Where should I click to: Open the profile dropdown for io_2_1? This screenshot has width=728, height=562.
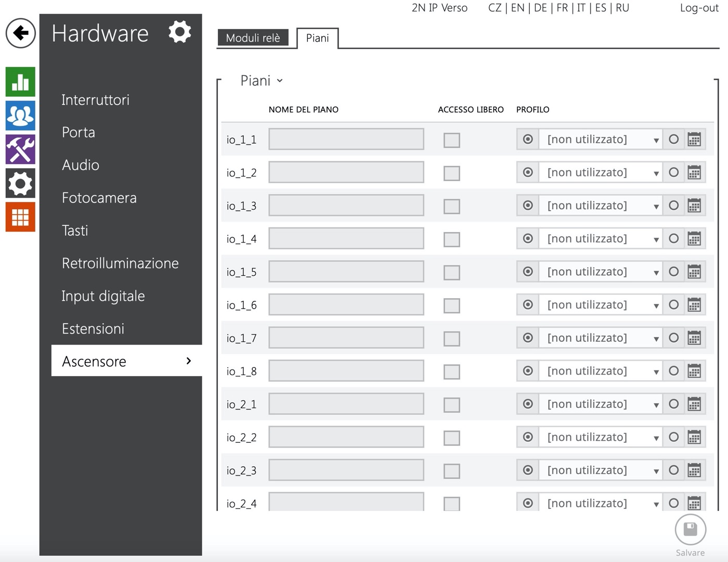(x=601, y=404)
